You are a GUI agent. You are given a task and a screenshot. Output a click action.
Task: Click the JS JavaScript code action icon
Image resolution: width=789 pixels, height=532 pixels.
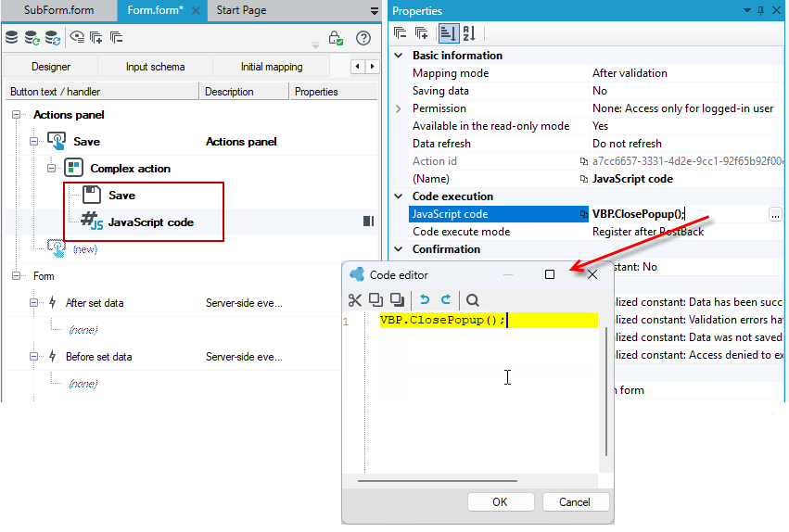coord(92,222)
